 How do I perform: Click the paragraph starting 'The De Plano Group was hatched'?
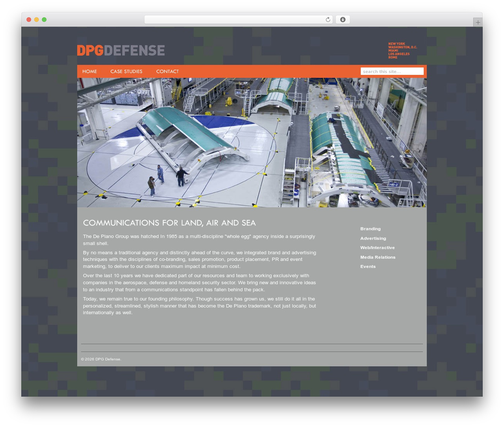pyautogui.click(x=199, y=240)
